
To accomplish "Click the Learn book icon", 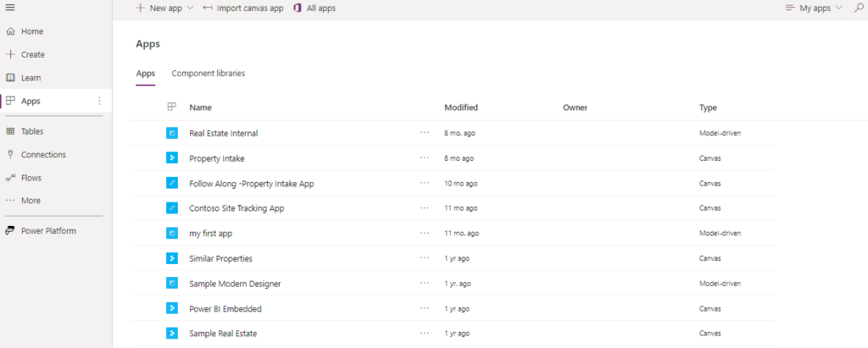I will (10, 78).
